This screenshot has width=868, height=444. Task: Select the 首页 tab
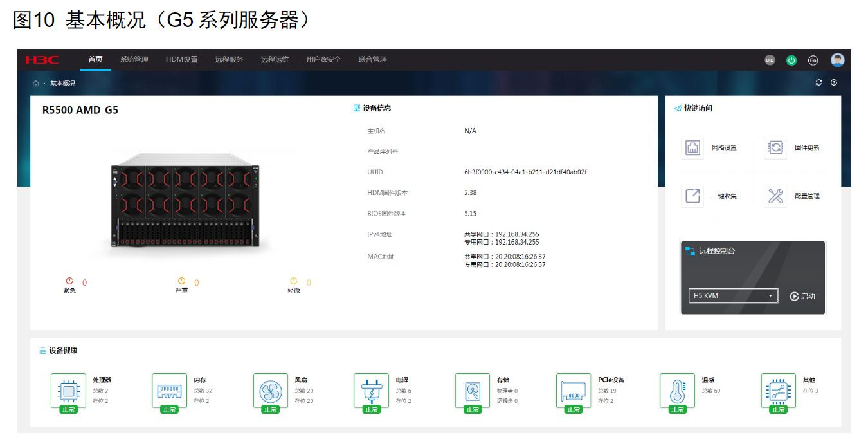95,60
